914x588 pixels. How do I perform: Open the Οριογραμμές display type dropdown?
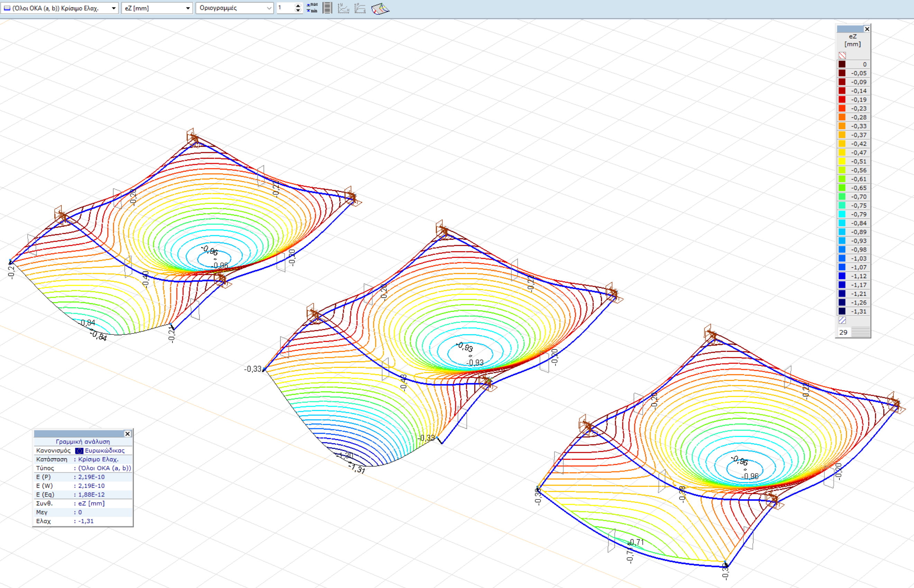coord(235,8)
